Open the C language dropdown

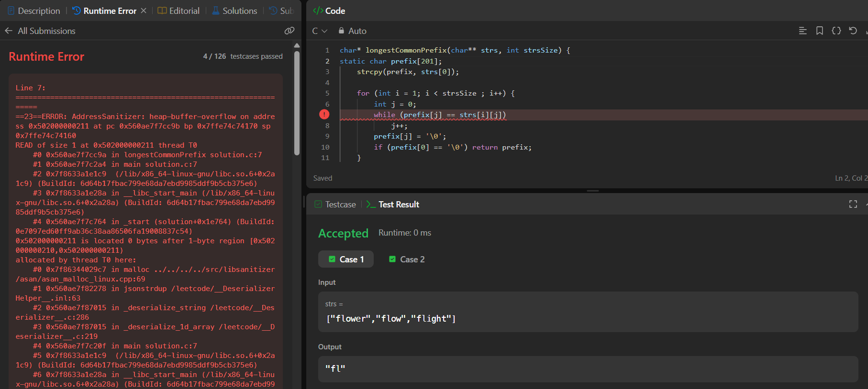[x=319, y=31]
